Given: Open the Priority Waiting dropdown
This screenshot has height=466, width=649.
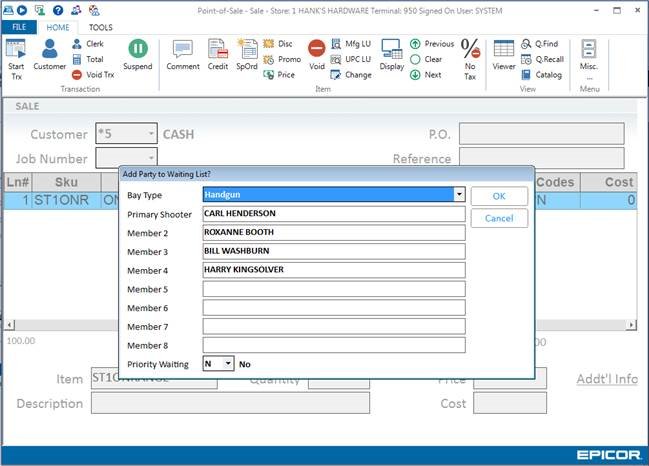Looking at the screenshot, I should (228, 364).
